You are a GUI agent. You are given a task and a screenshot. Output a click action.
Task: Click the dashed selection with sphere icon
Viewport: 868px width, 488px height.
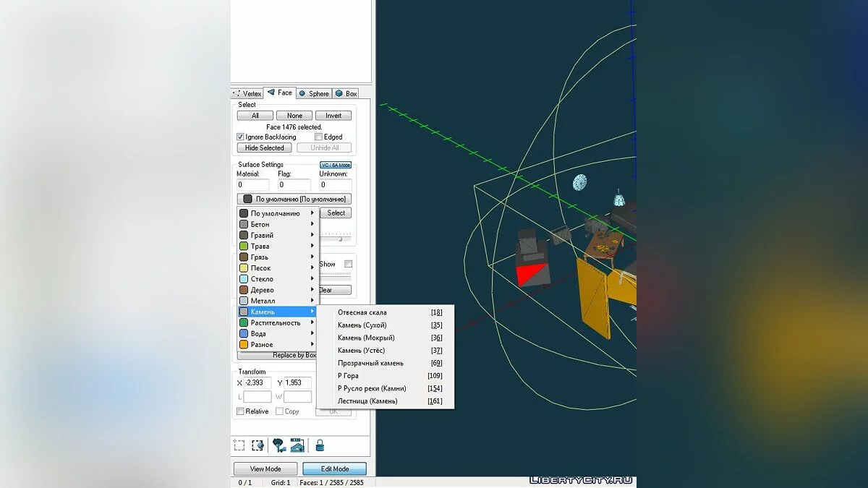point(258,445)
